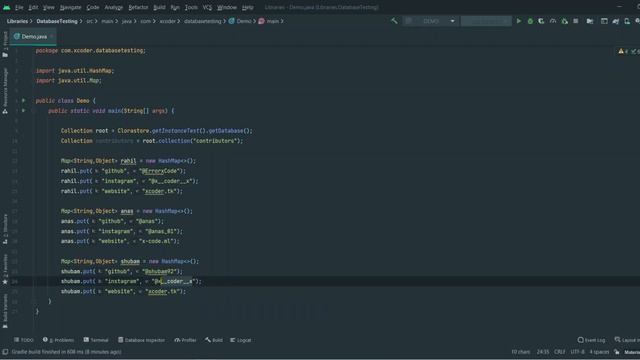Open the Layout Inspector in bottom bar
The width and height of the screenshot is (640, 360).
(x=627, y=340)
